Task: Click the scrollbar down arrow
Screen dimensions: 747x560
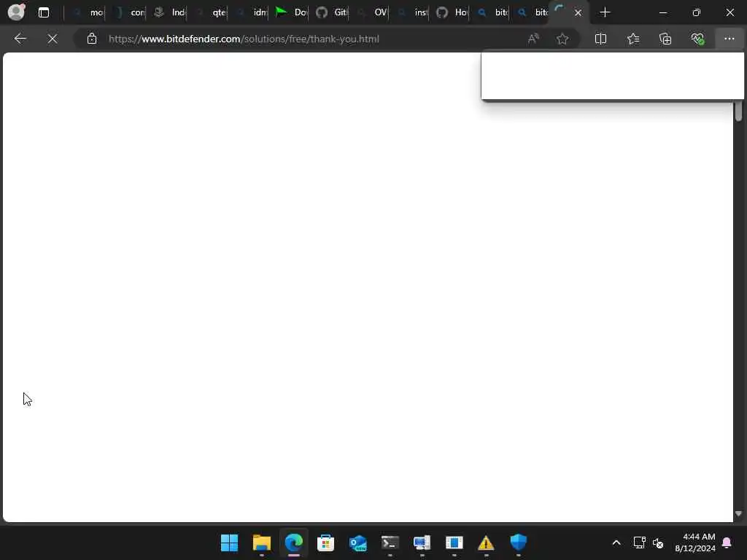Action: [738, 514]
